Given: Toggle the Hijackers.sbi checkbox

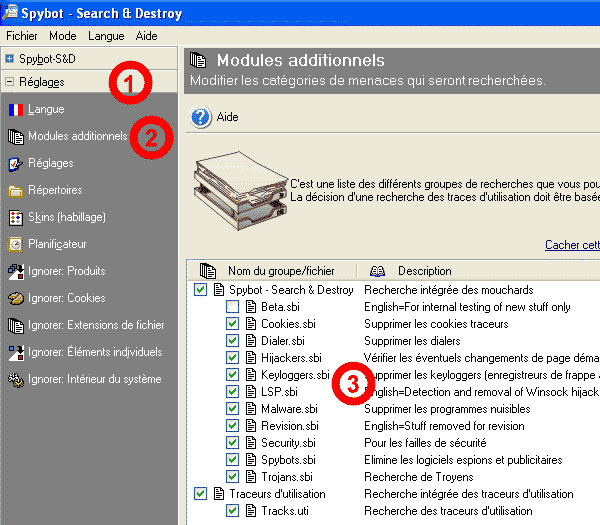Looking at the screenshot, I should (232, 358).
